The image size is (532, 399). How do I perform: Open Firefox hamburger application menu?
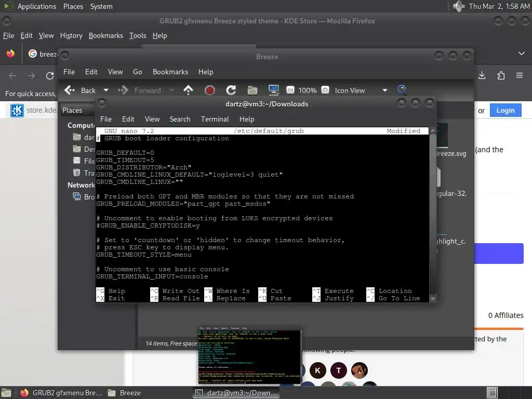(520, 75)
